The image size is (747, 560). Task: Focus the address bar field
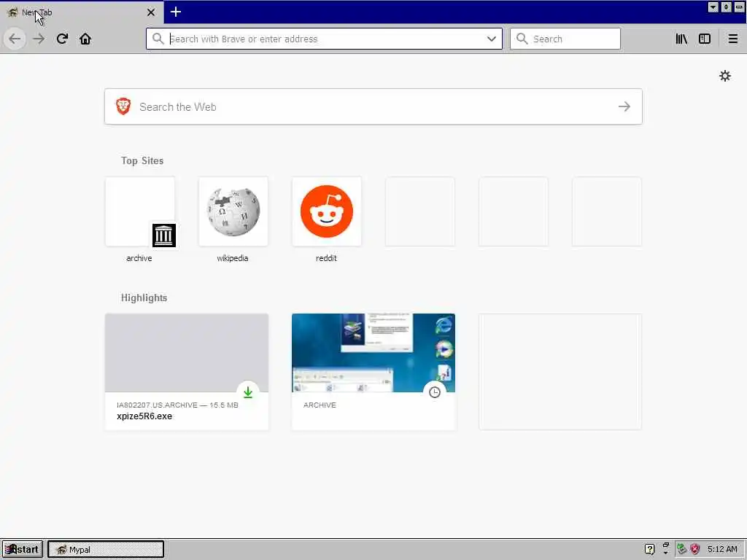click(324, 39)
